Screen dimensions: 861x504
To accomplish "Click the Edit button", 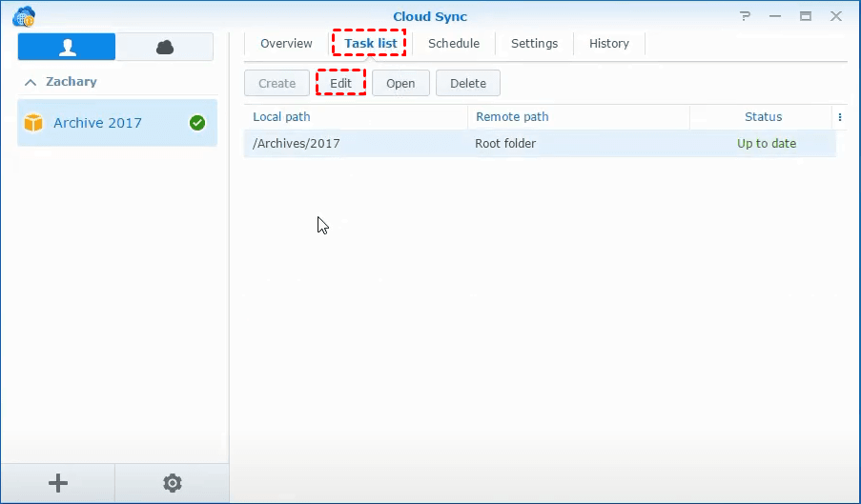I will pos(340,83).
